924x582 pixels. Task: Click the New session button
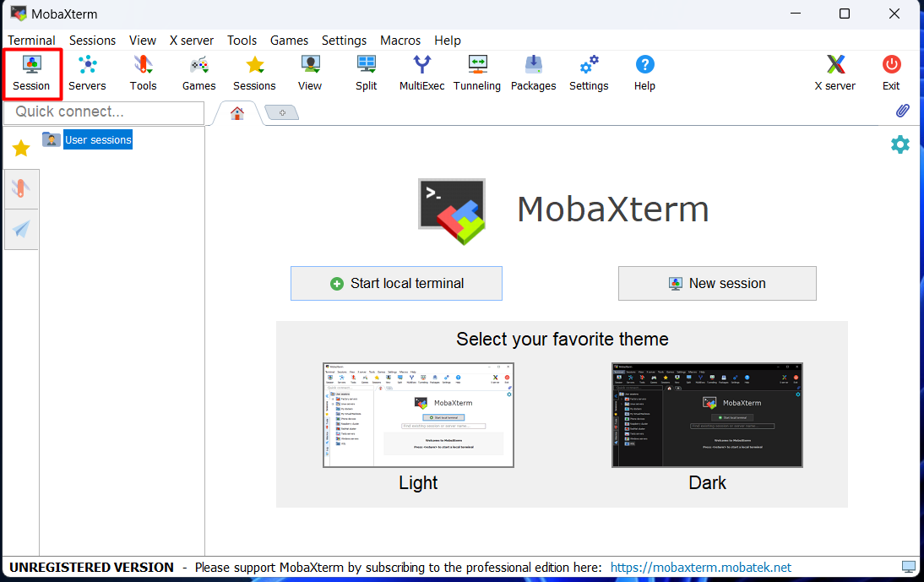(x=717, y=283)
